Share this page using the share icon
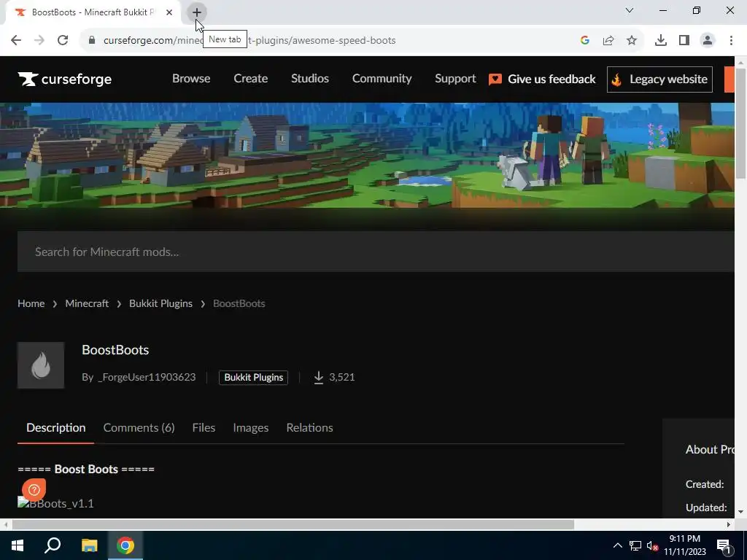This screenshot has width=747, height=560. pyautogui.click(x=608, y=40)
